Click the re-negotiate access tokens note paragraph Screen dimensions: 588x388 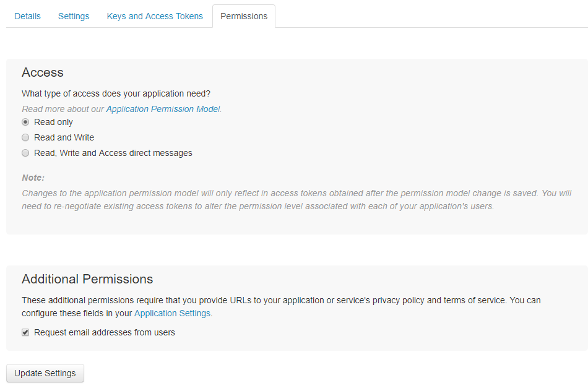coord(296,199)
